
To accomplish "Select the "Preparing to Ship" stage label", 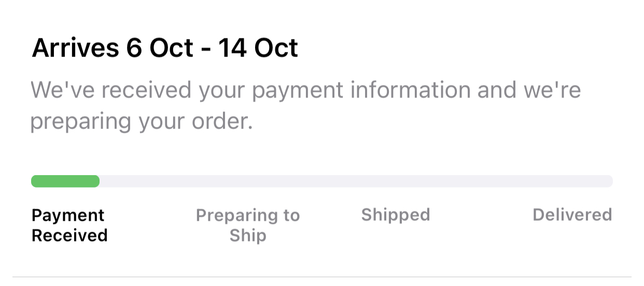I will 248,225.
